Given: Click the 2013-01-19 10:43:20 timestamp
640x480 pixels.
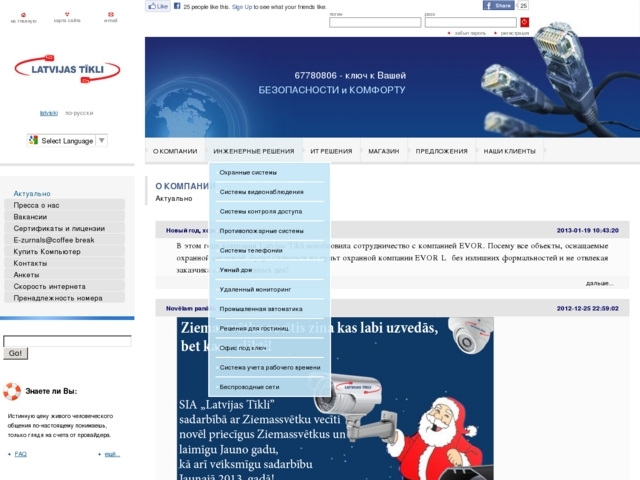Looking at the screenshot, I should click(x=587, y=231).
